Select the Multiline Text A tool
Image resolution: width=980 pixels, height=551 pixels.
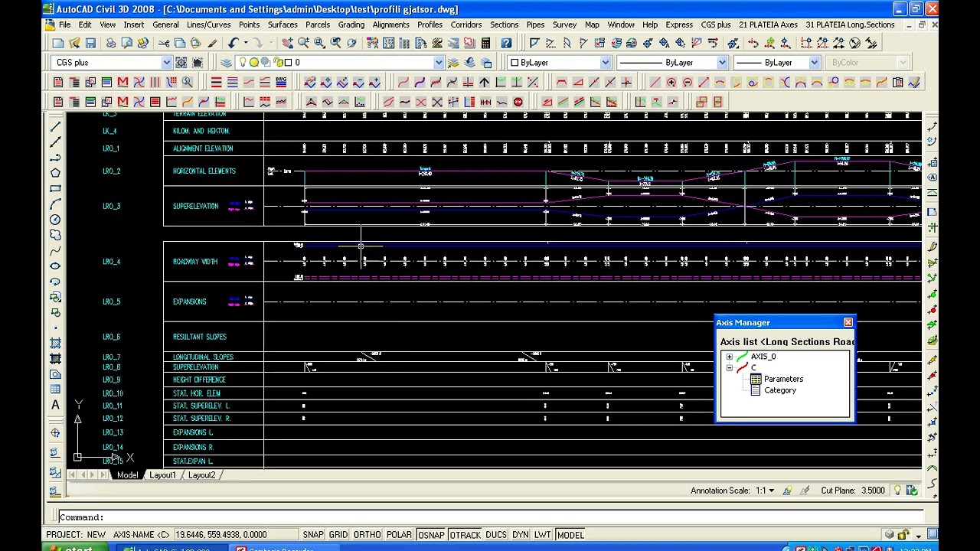point(55,405)
